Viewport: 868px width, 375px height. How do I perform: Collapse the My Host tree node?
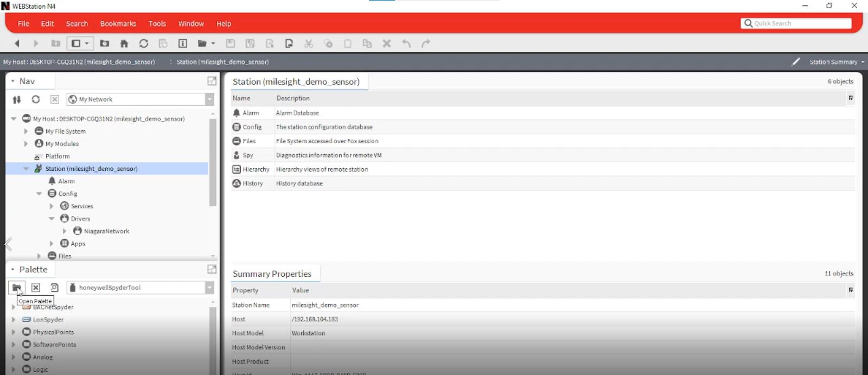click(14, 118)
